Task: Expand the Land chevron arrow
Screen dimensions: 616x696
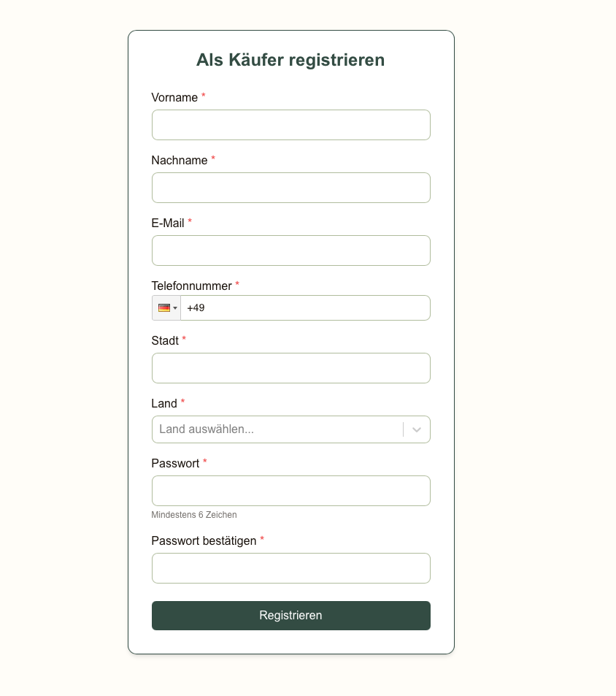Action: [x=417, y=429]
